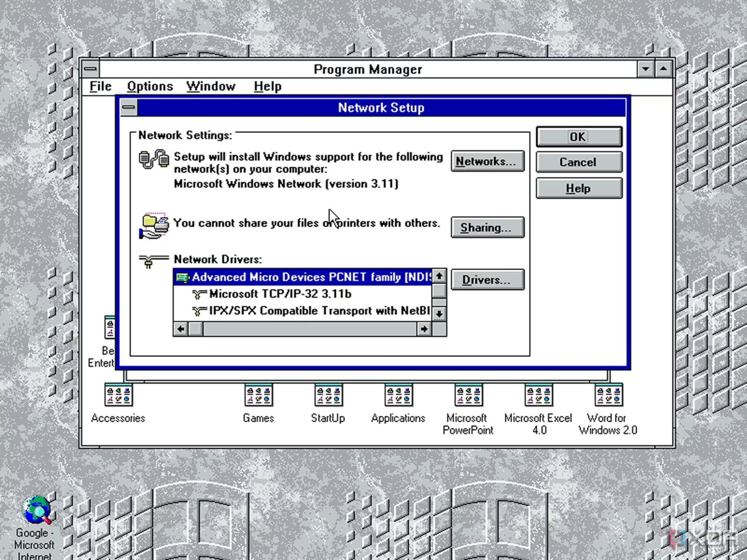Click the driver list scroll right arrow
747x560 pixels.
click(424, 329)
